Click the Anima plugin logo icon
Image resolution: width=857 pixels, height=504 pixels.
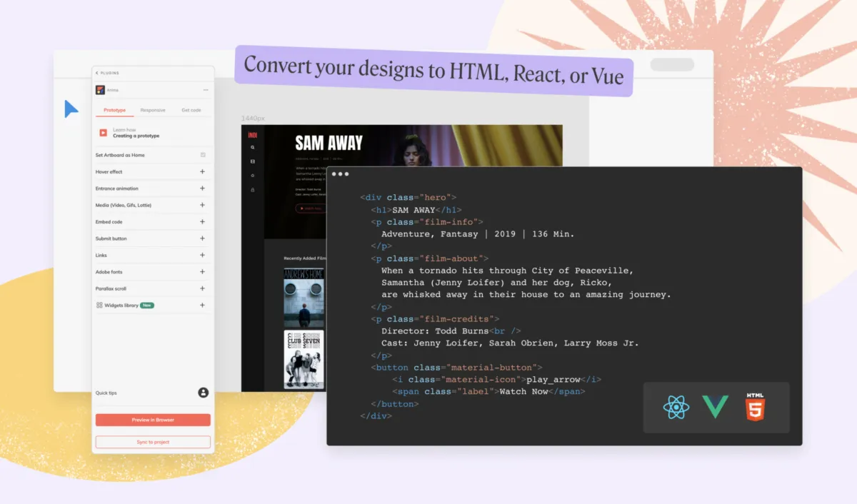click(100, 90)
